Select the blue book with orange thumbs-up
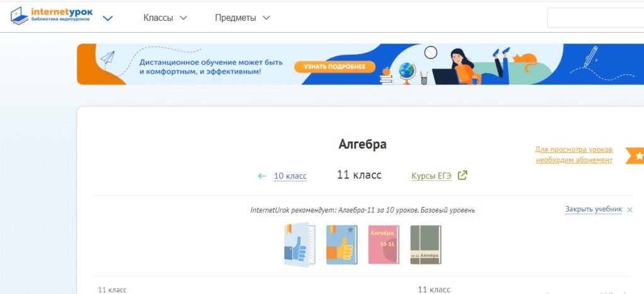The height and width of the screenshot is (294, 644). 341,245
